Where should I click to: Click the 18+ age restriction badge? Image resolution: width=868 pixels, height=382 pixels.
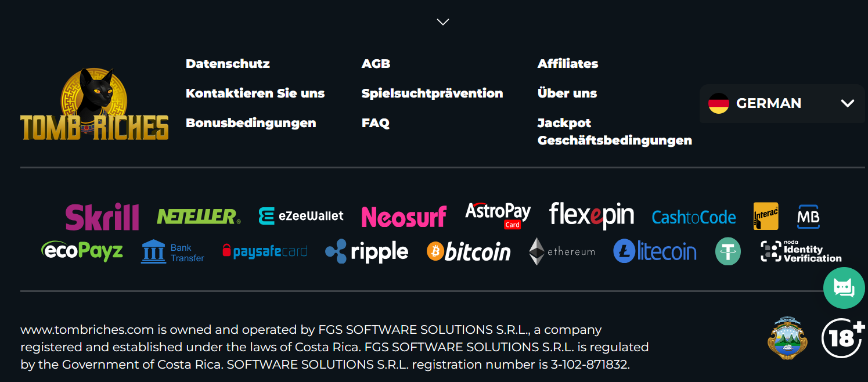pyautogui.click(x=843, y=338)
